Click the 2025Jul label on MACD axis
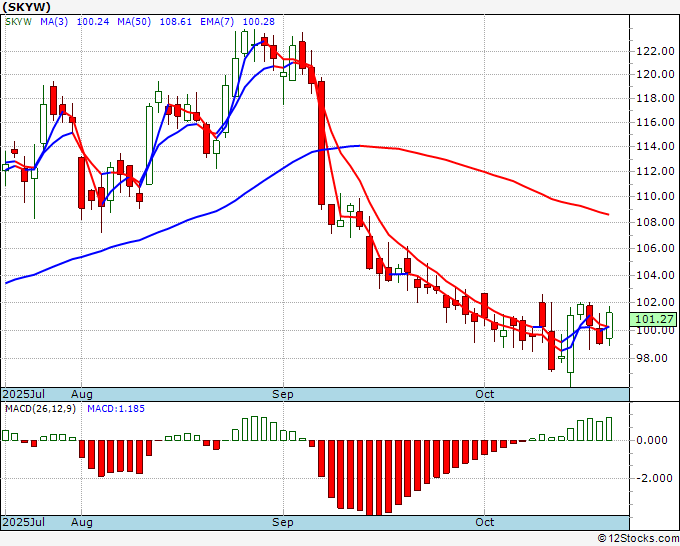This screenshot has width=680, height=546. (x=24, y=522)
